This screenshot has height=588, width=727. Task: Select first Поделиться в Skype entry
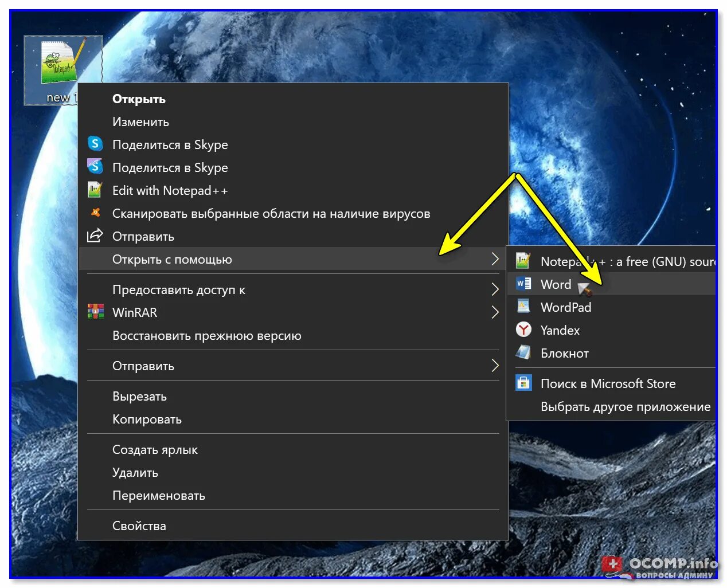(293, 144)
